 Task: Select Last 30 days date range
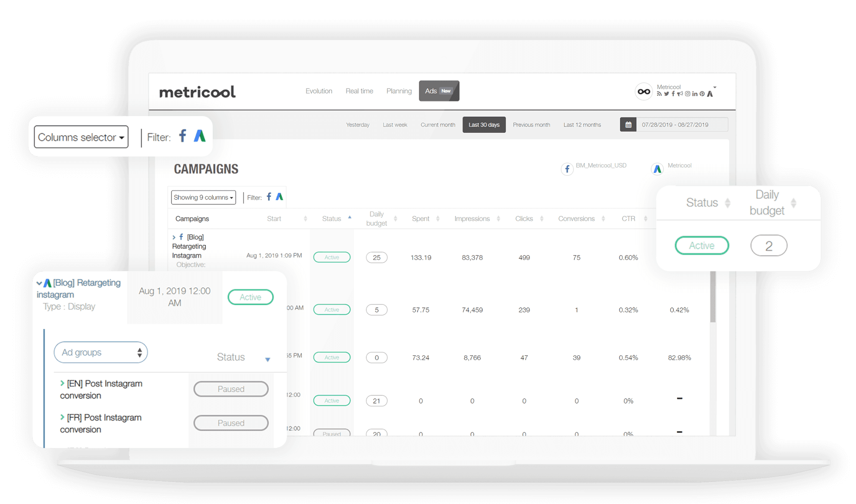click(484, 125)
